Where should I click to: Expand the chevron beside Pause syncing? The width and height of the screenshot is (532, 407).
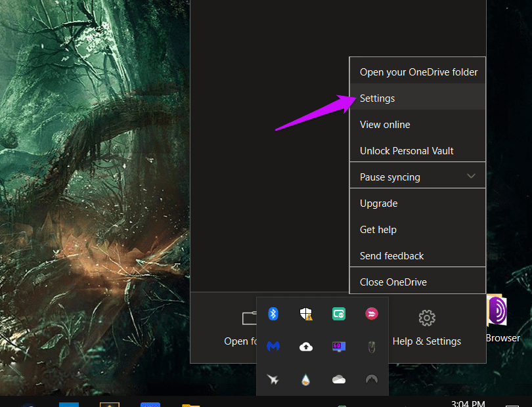point(471,176)
